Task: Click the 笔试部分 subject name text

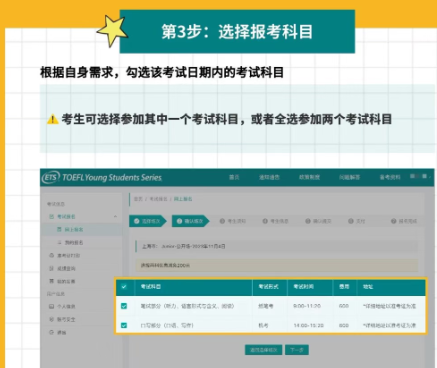Action: click(x=187, y=306)
